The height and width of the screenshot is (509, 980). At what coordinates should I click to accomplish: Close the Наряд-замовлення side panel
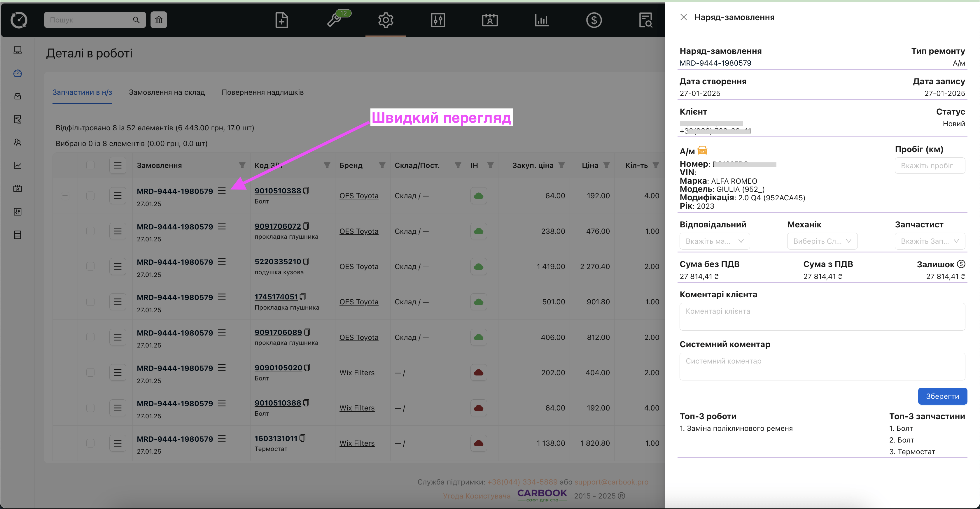(x=684, y=17)
